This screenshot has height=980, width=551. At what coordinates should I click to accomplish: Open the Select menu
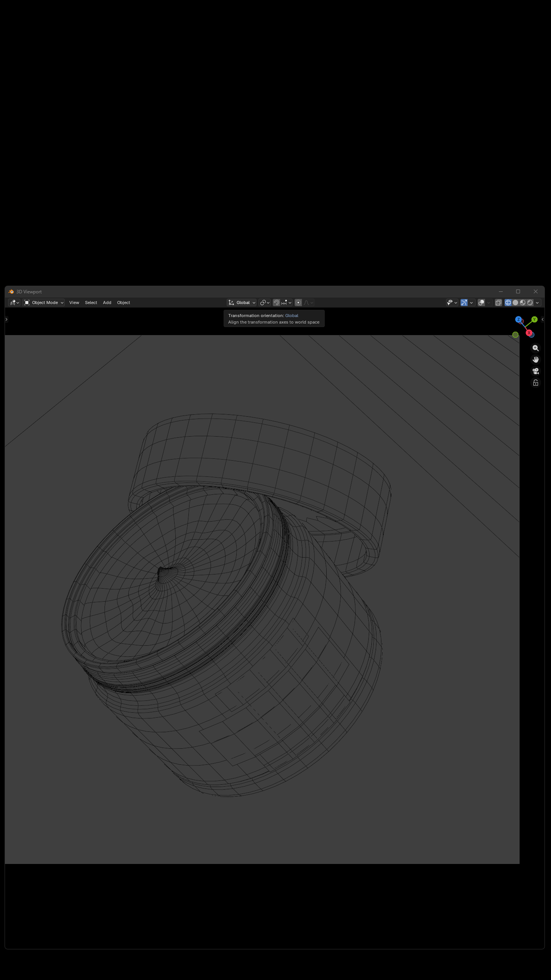click(x=91, y=303)
